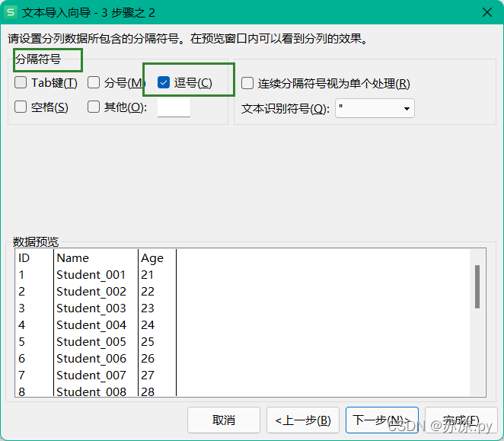Click Student_001 in the preview
504x441 pixels.
coord(91,275)
